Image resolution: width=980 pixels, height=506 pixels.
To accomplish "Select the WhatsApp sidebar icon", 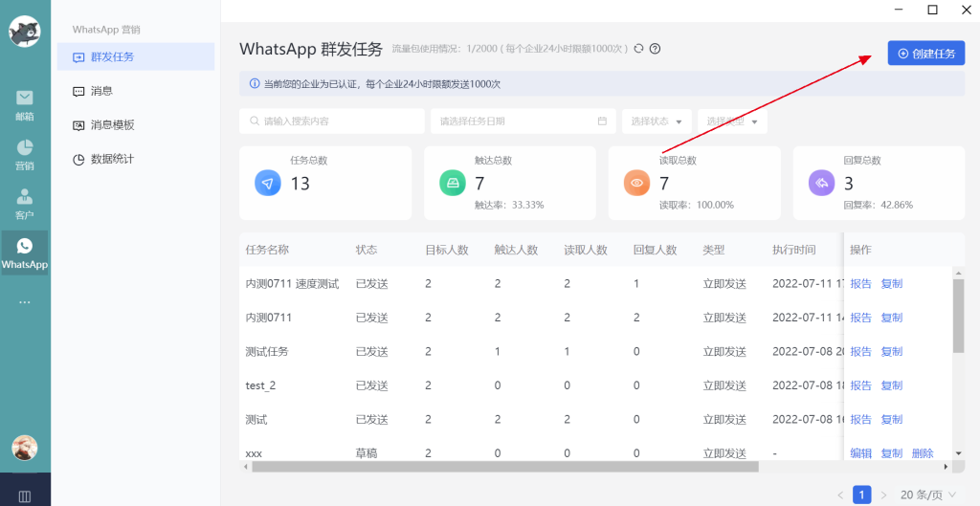I will 24,253.
